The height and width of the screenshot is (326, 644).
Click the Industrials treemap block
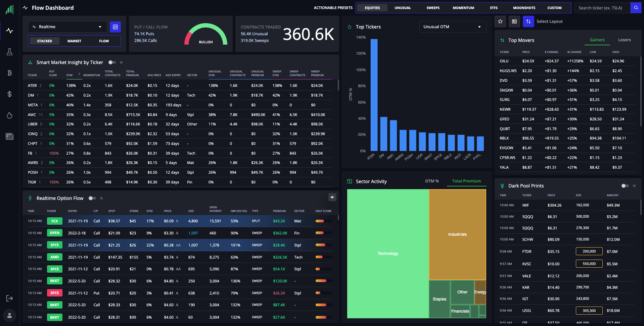457,234
